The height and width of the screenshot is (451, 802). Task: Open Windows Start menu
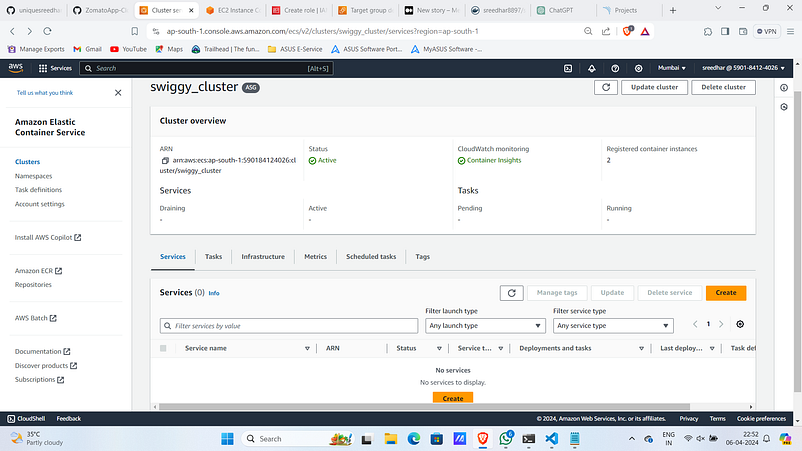click(x=227, y=439)
